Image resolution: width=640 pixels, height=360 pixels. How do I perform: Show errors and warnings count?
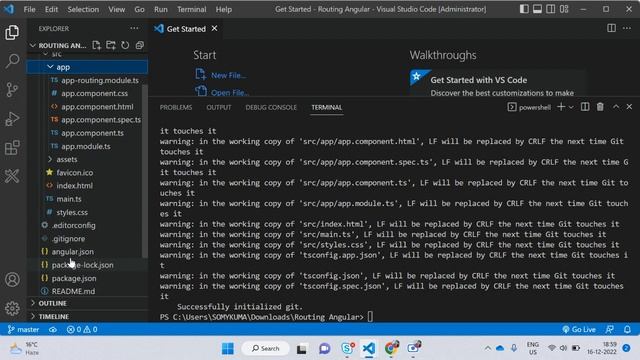click(x=82, y=329)
